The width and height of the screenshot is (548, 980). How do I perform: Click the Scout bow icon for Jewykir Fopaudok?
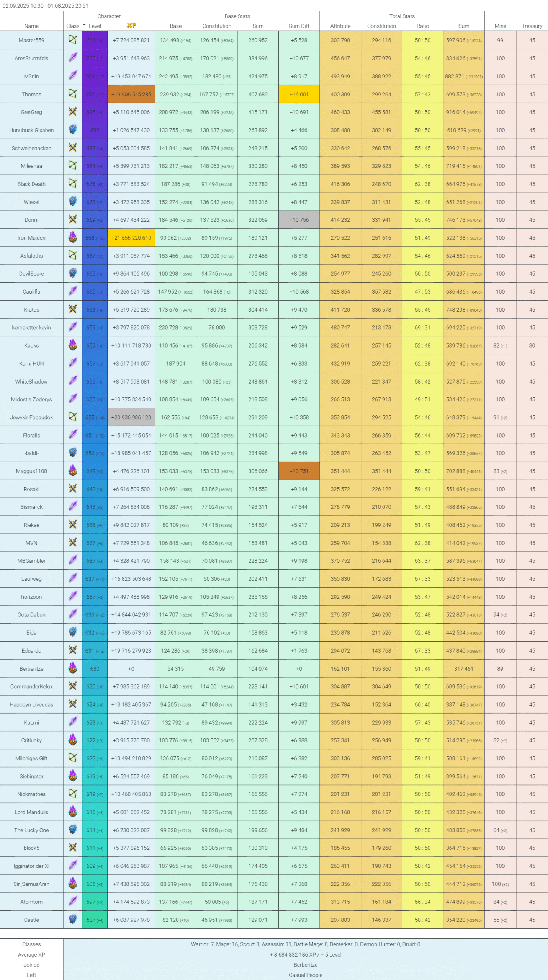coord(72,417)
